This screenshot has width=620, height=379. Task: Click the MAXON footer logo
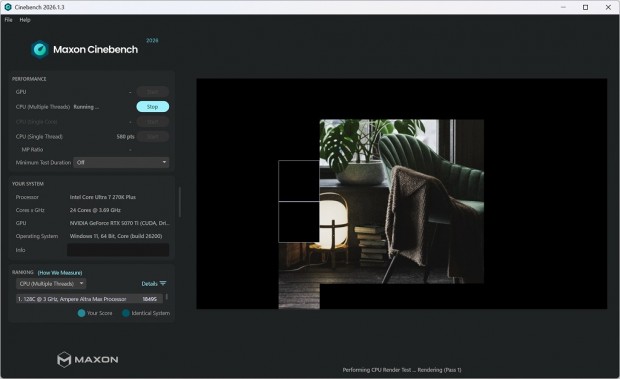coord(87,359)
